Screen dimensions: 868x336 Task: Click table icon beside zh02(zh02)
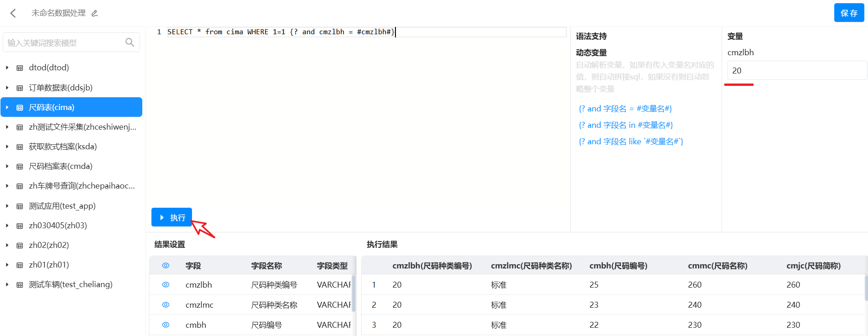pyautogui.click(x=20, y=246)
